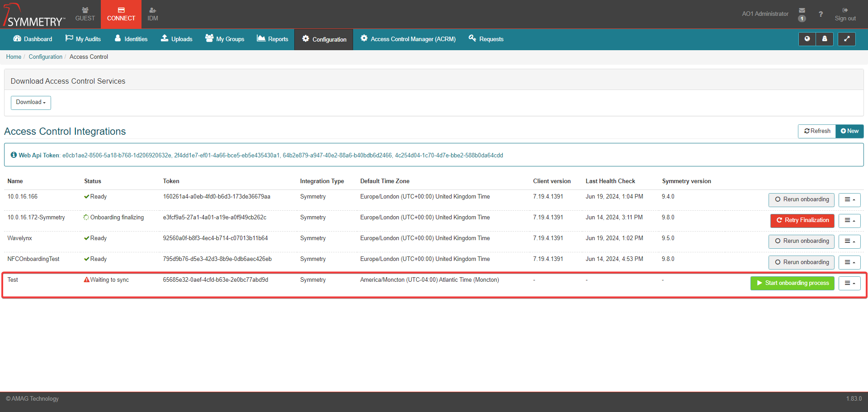
Task: Click Symmetry version 9.5.0 cell
Action: pos(668,238)
